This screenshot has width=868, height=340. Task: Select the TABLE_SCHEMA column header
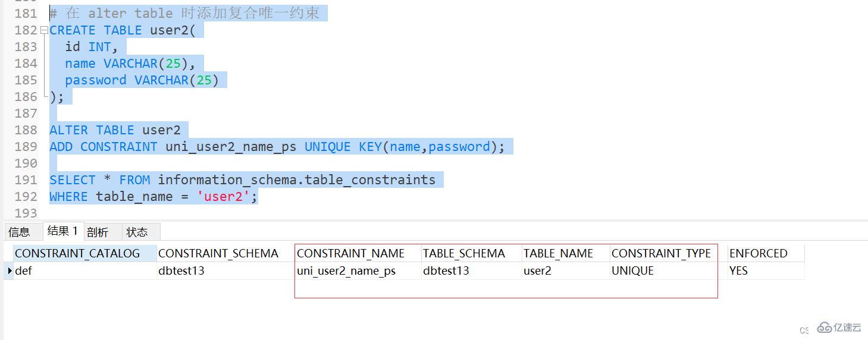click(x=463, y=254)
